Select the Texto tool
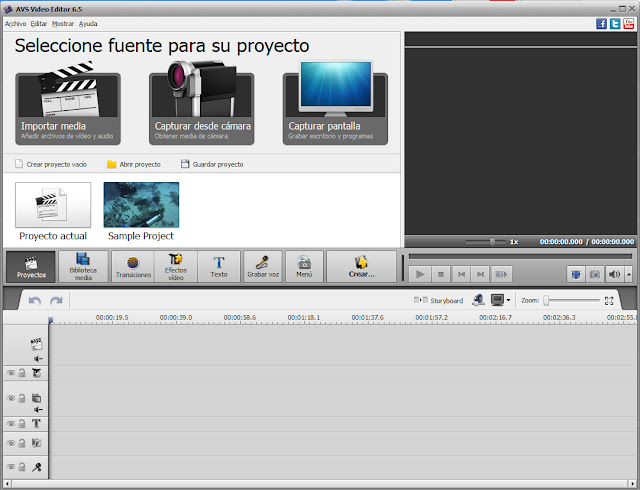This screenshot has height=490, width=640. (x=218, y=266)
